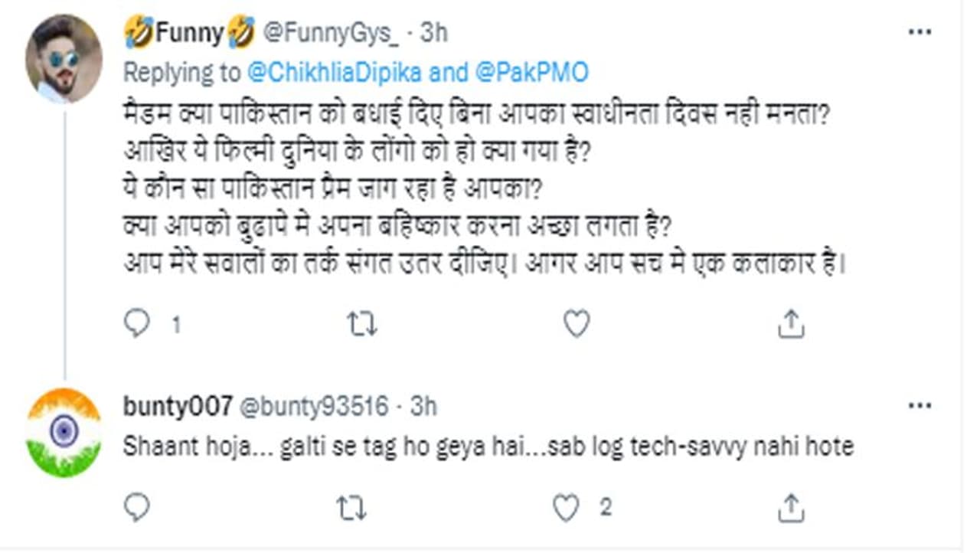The image size is (980, 553).
Task: Open the @PakPMO profile link
Action: [x=533, y=73]
